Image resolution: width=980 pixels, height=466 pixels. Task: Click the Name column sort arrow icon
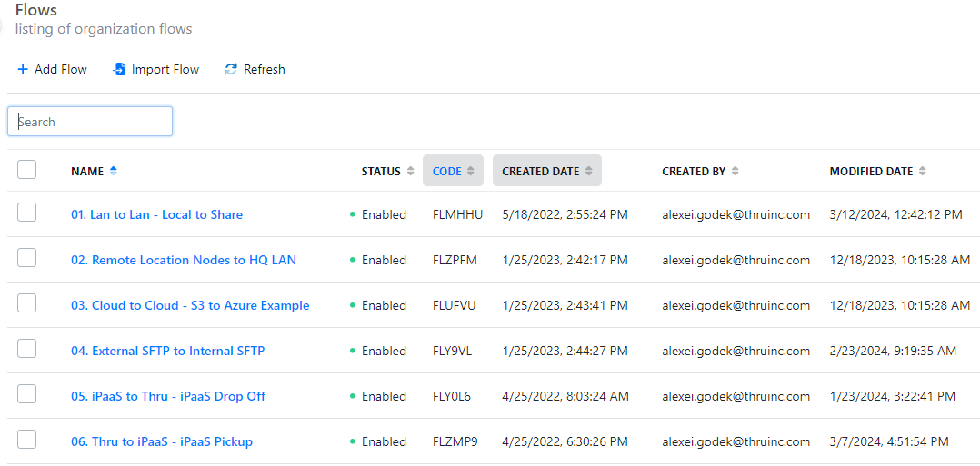(x=113, y=171)
